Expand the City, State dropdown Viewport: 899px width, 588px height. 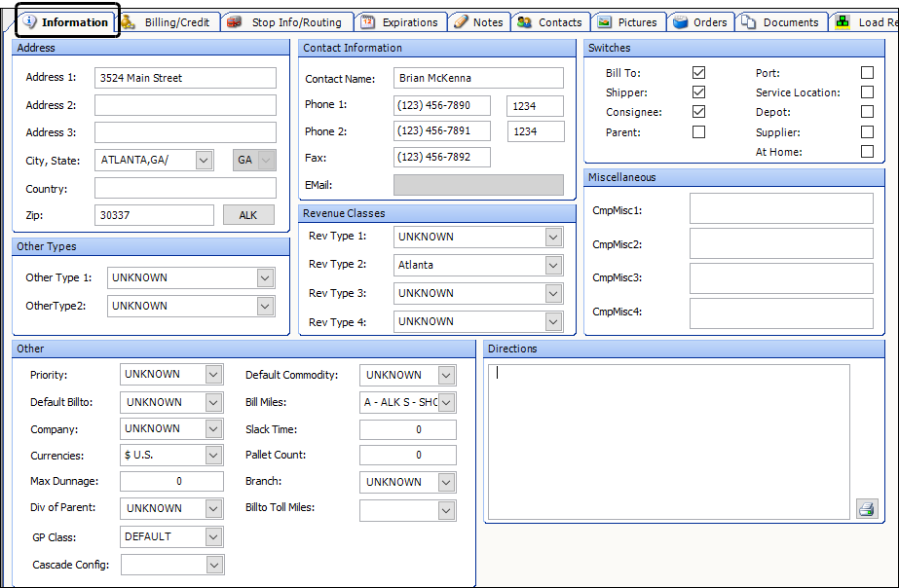203,161
